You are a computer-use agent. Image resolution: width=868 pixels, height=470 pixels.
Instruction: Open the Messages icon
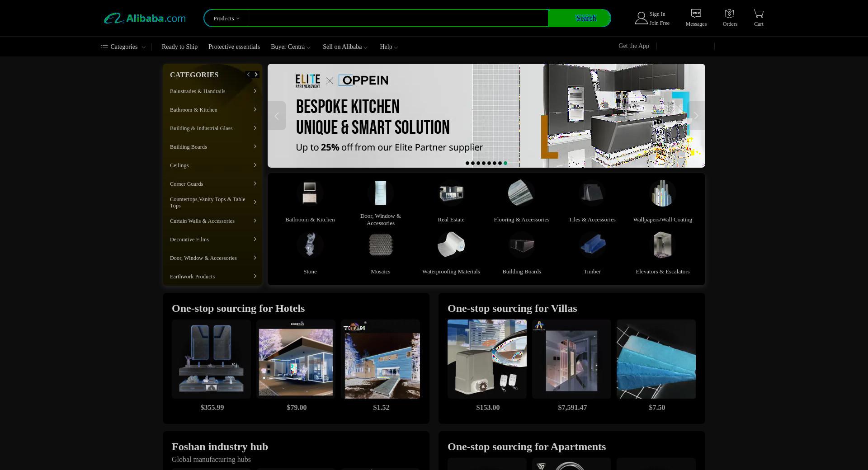click(x=696, y=14)
